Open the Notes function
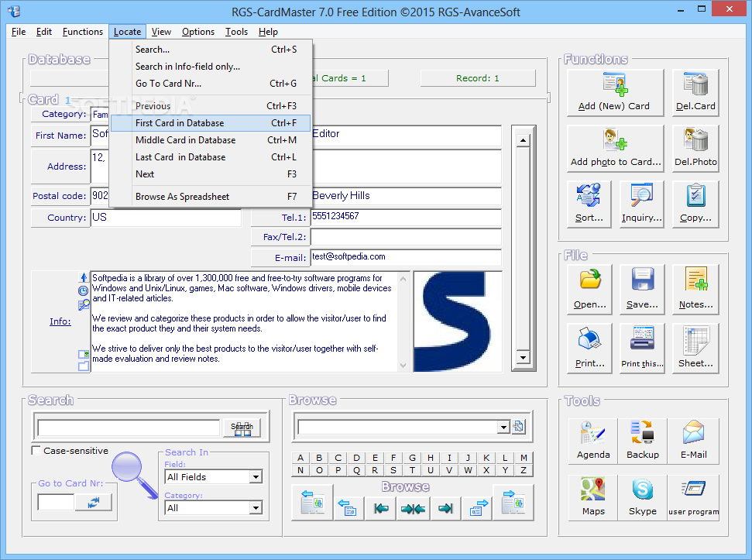Screen dimensions: 752x560 (x=695, y=289)
